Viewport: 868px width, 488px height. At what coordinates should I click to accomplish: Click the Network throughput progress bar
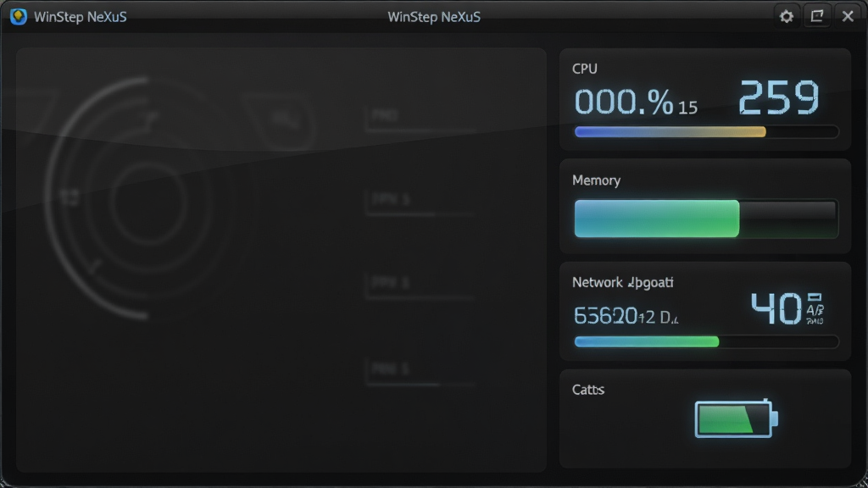tap(706, 342)
